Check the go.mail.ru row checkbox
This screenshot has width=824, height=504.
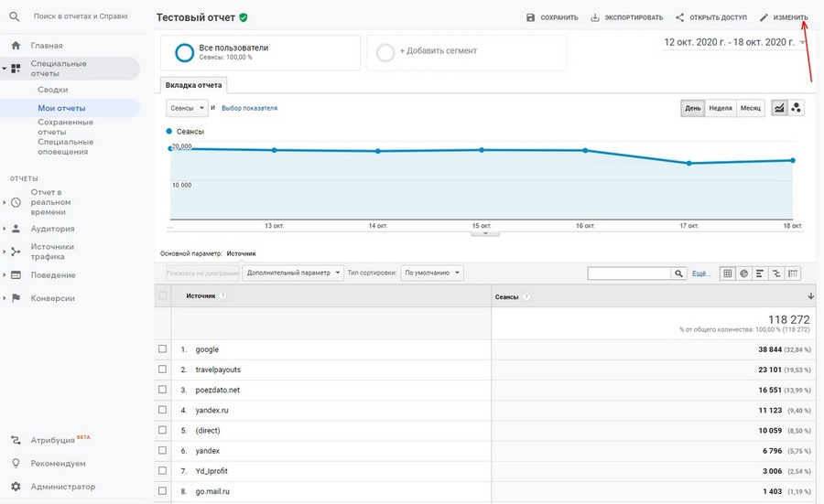(162, 490)
